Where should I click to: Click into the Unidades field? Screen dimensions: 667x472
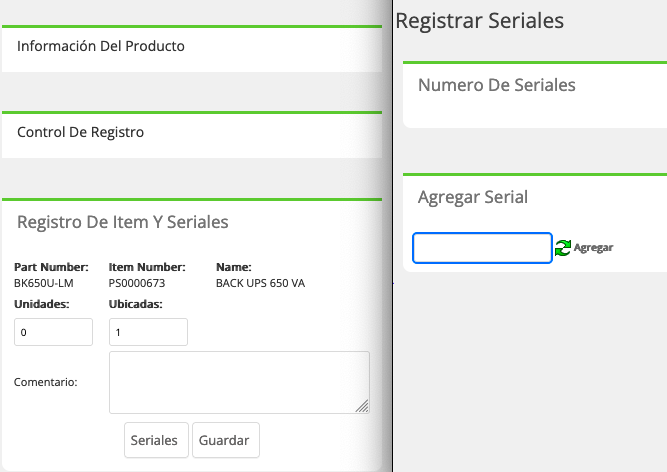tap(53, 332)
